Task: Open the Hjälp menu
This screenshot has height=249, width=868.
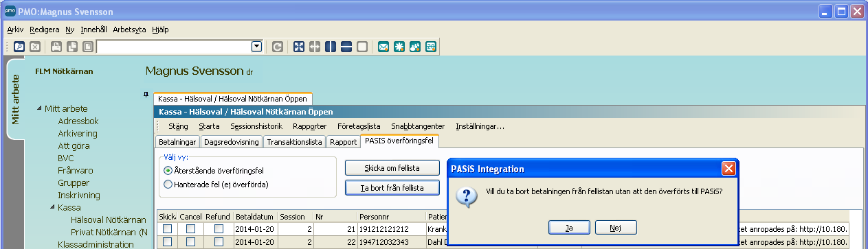Action: [160, 29]
